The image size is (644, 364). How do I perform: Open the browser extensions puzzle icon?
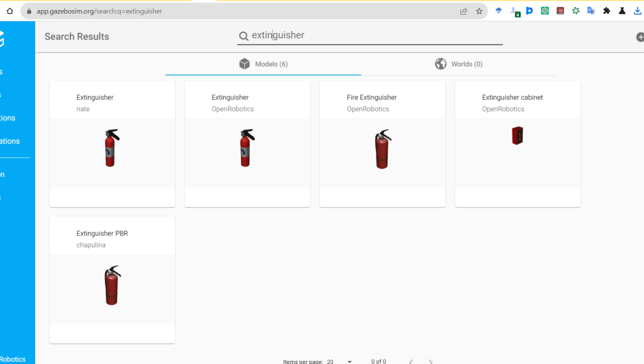(606, 11)
